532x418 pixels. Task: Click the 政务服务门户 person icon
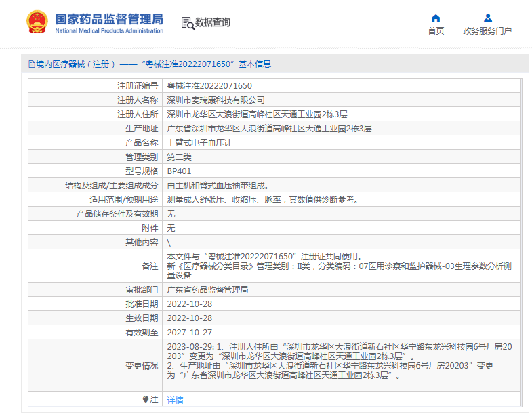(x=487, y=18)
